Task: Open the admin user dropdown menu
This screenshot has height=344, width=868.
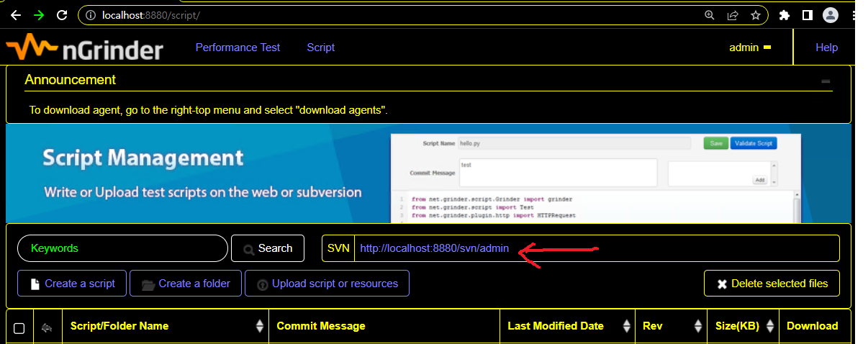Action: pos(750,47)
